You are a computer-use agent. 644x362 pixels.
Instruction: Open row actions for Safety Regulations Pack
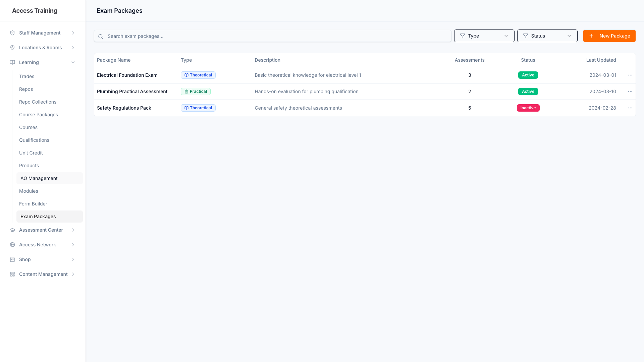click(x=630, y=108)
